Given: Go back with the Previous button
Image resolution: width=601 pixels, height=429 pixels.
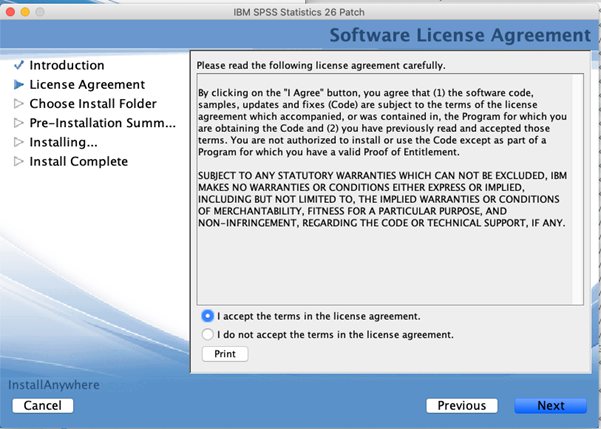Looking at the screenshot, I should (462, 405).
